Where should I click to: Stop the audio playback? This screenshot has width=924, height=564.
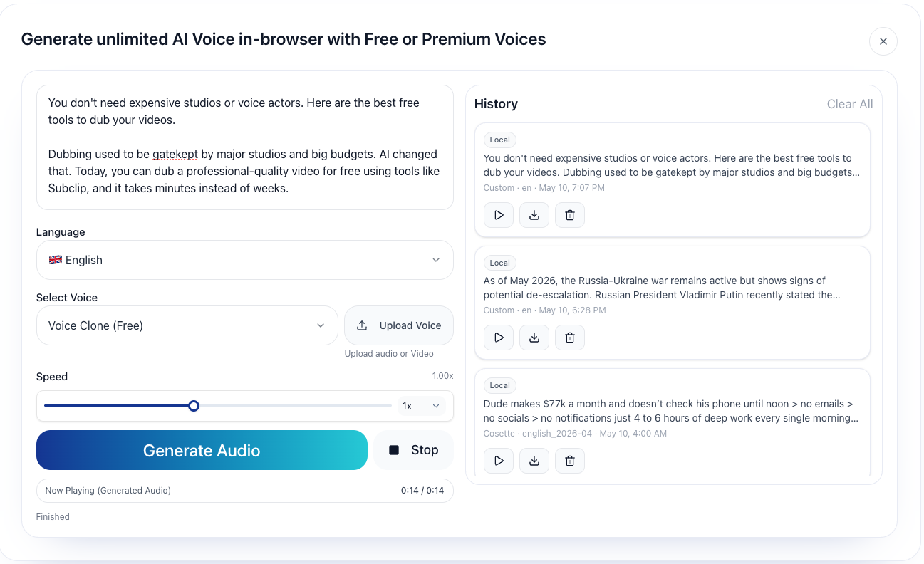[x=413, y=450]
